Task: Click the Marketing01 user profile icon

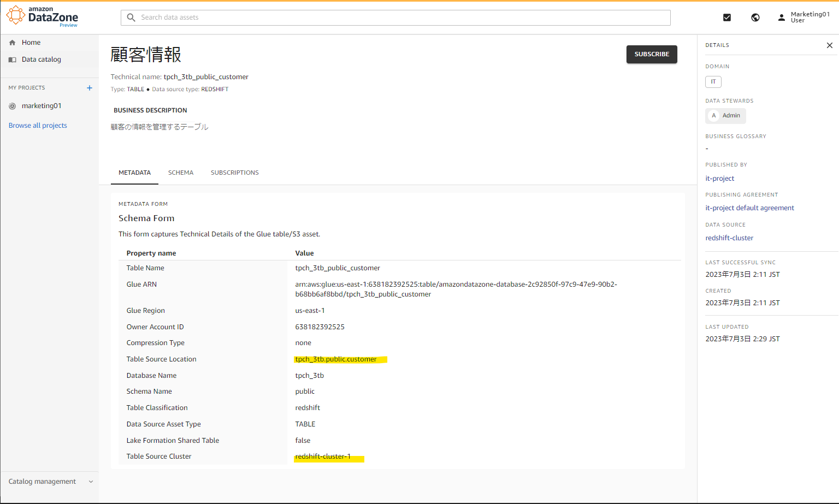Action: pos(782,17)
